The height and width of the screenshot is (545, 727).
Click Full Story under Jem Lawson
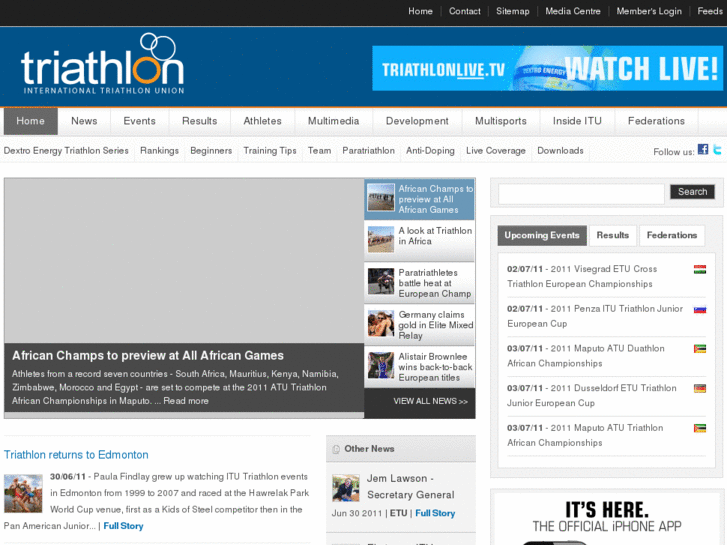pyautogui.click(x=435, y=513)
